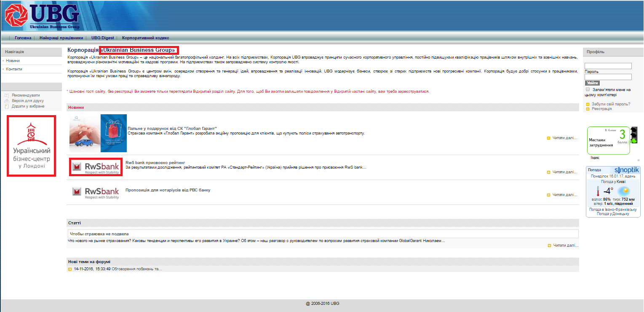Viewport: 644px width, 312px height.
Task: Open the Головна menu item
Action: (23, 38)
